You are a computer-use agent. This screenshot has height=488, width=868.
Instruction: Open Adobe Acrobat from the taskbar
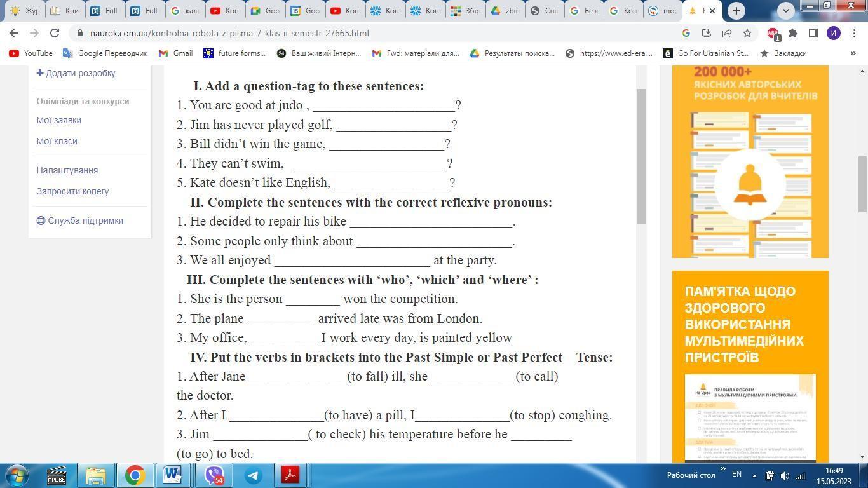[290, 475]
